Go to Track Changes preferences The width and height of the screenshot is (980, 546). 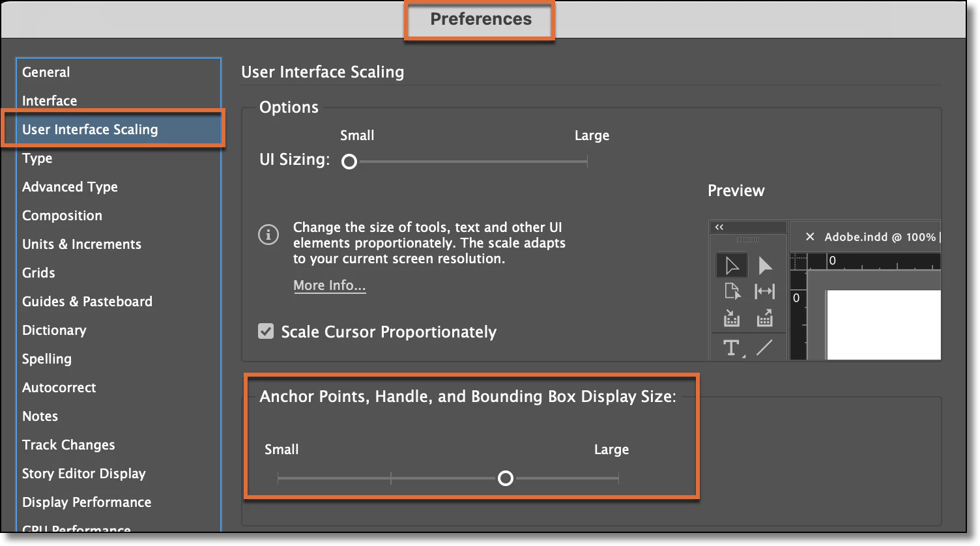[119, 445]
